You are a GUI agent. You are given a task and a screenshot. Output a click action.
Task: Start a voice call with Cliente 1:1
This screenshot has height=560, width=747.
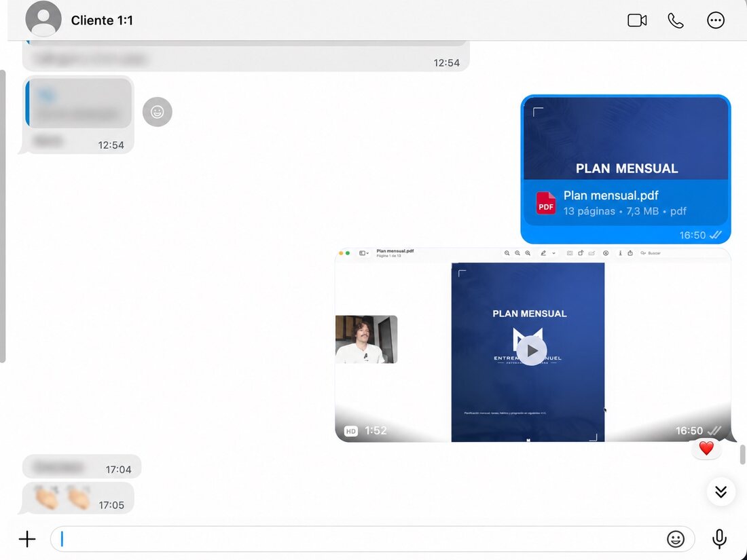click(676, 20)
